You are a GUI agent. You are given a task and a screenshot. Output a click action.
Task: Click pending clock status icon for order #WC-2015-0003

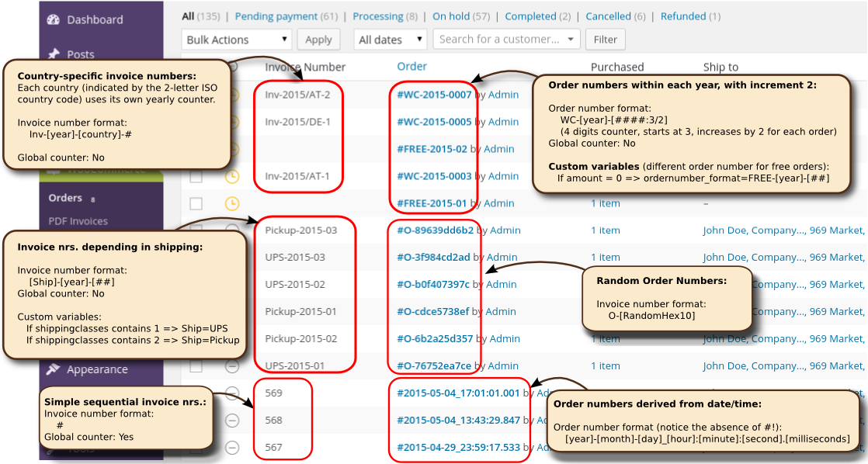point(231,176)
